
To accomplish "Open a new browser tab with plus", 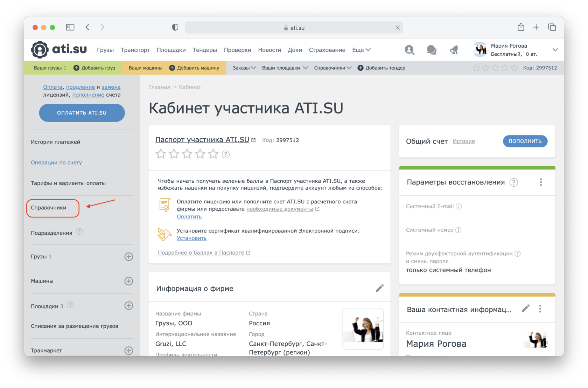I will click(536, 27).
